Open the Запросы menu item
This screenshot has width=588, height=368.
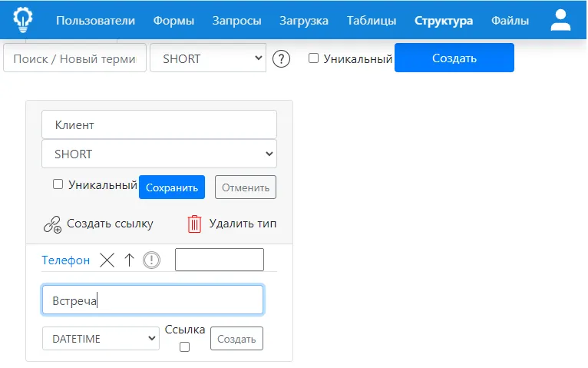236,21
